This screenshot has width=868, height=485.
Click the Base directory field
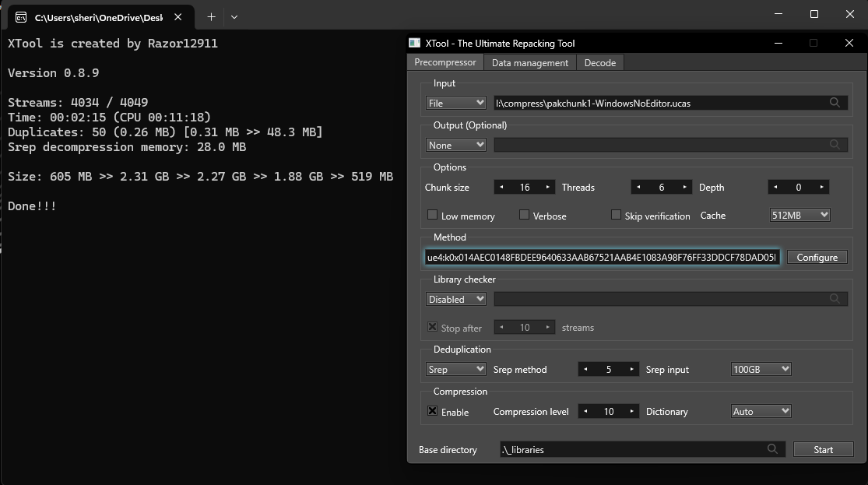(x=642, y=449)
